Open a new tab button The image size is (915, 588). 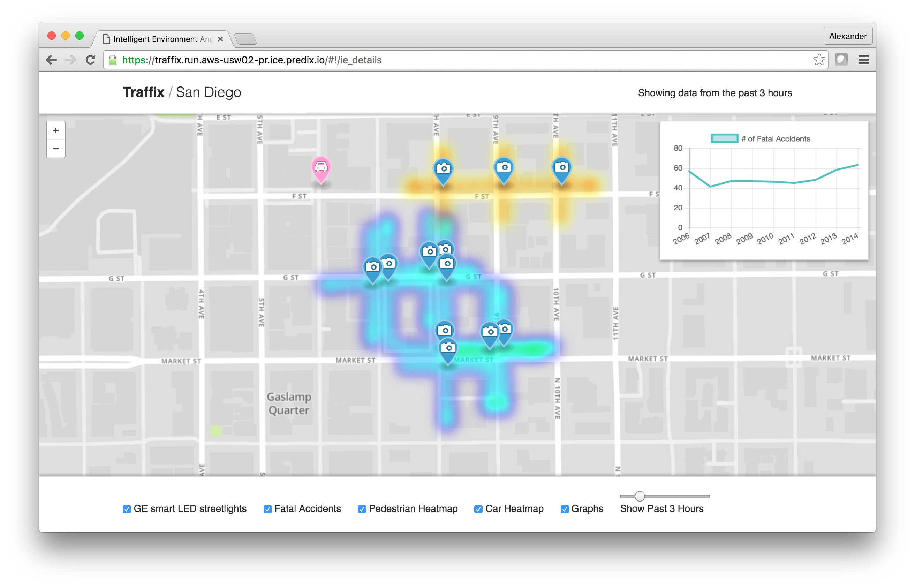pyautogui.click(x=245, y=39)
